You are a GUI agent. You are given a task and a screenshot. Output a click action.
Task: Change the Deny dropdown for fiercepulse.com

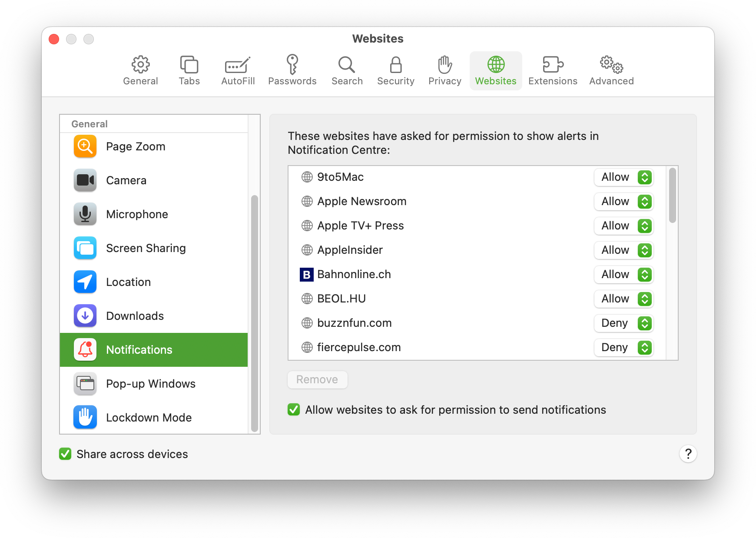click(624, 347)
